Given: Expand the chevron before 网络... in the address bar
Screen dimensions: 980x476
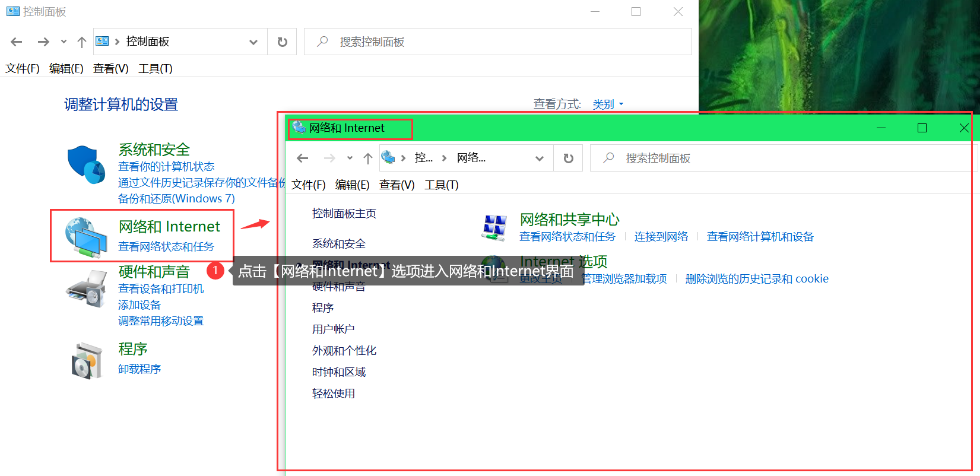Looking at the screenshot, I should click(x=444, y=158).
